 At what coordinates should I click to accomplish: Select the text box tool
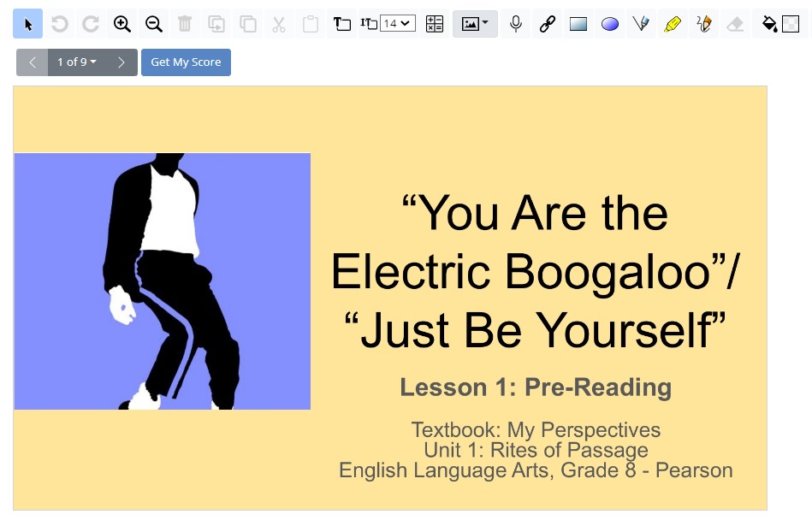pos(341,23)
